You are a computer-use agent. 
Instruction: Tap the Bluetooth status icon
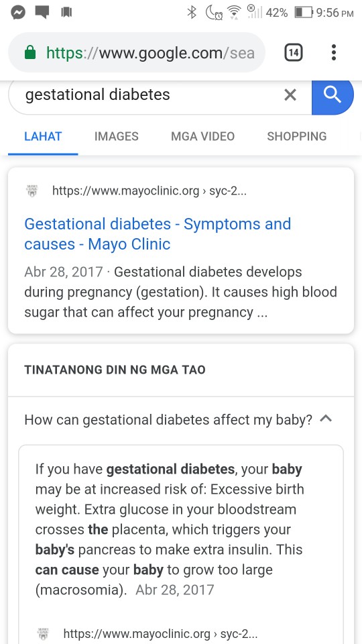pos(192,13)
